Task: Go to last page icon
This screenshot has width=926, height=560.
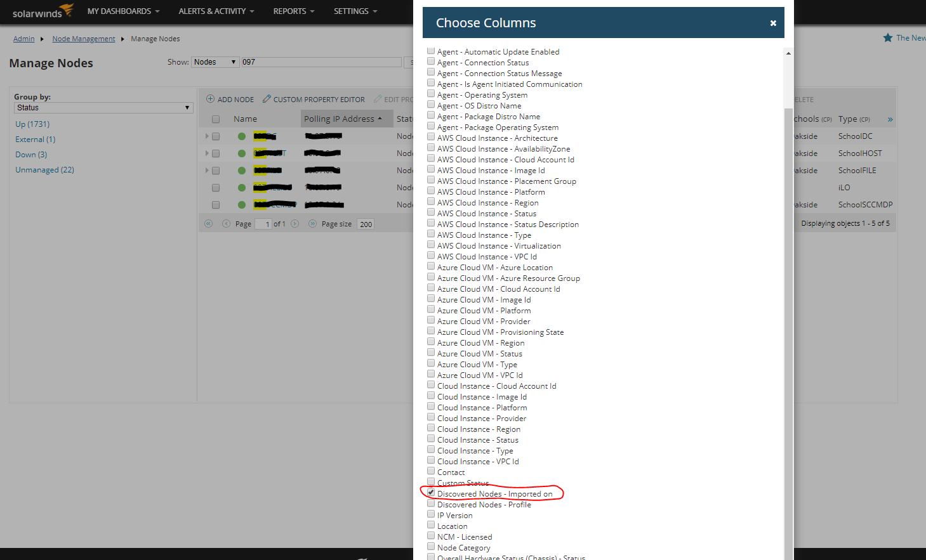Action: 312,224
